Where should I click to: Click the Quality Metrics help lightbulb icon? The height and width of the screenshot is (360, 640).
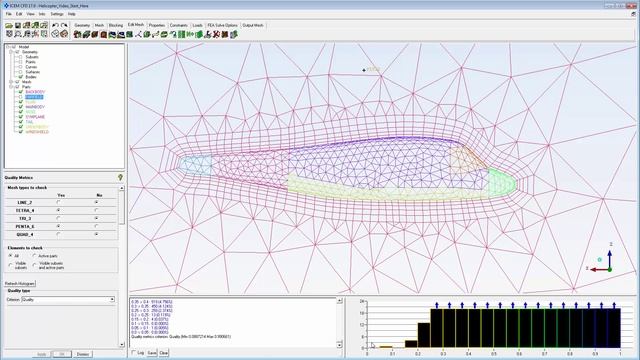(120, 177)
